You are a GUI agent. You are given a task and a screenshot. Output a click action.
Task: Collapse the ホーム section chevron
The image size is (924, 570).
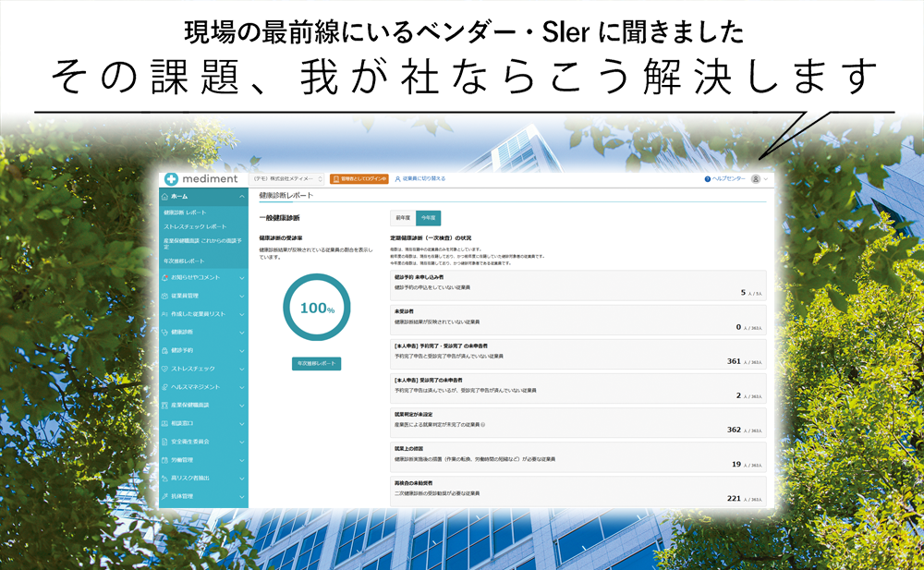pos(241,196)
